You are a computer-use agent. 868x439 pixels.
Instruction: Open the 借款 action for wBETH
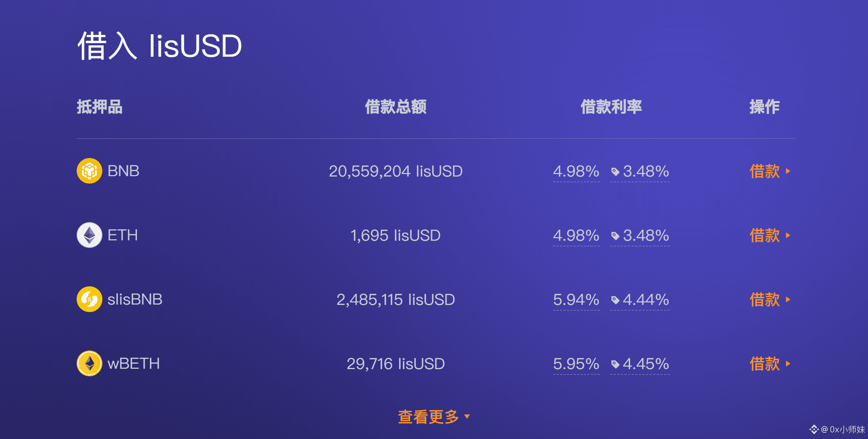click(x=770, y=364)
